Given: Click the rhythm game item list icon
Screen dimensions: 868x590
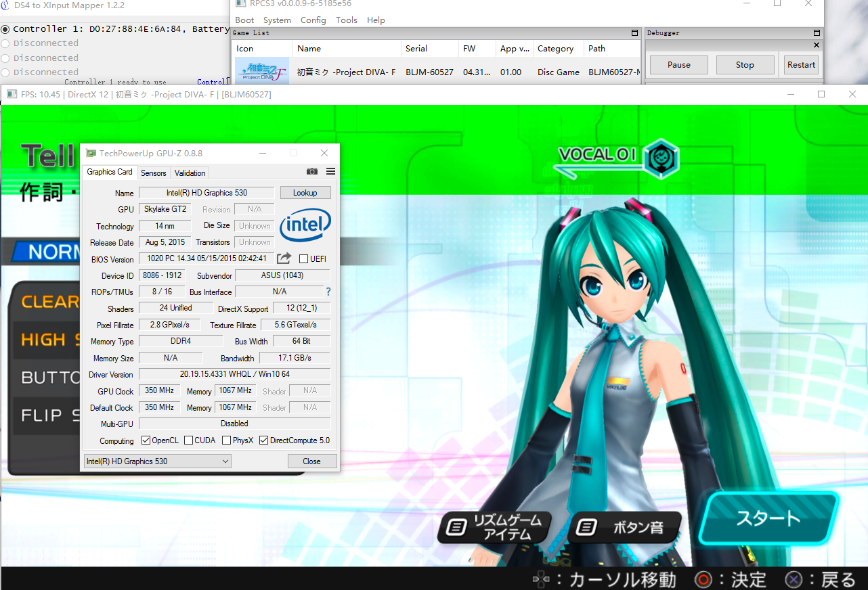Looking at the screenshot, I should click(x=457, y=527).
